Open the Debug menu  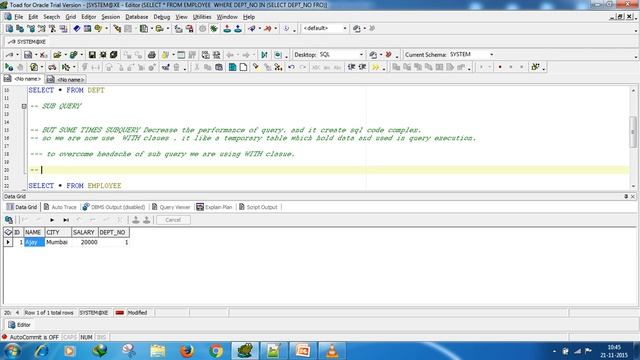click(x=162, y=17)
